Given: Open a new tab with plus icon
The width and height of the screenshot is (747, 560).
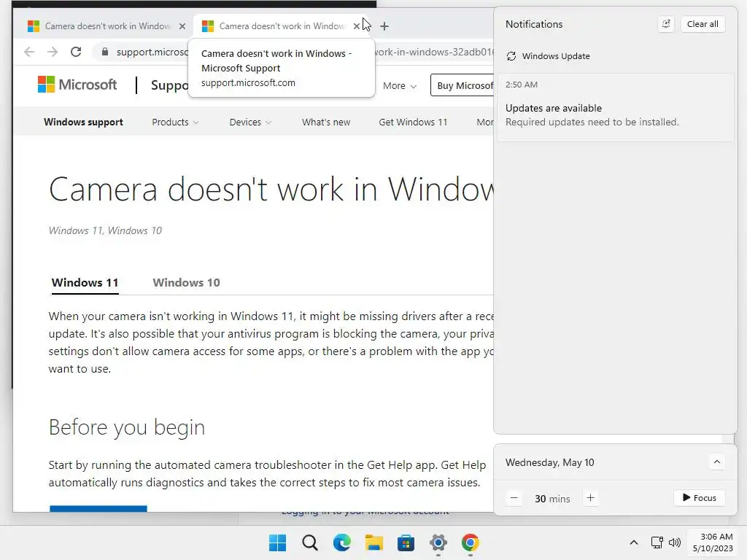Looking at the screenshot, I should (x=384, y=26).
